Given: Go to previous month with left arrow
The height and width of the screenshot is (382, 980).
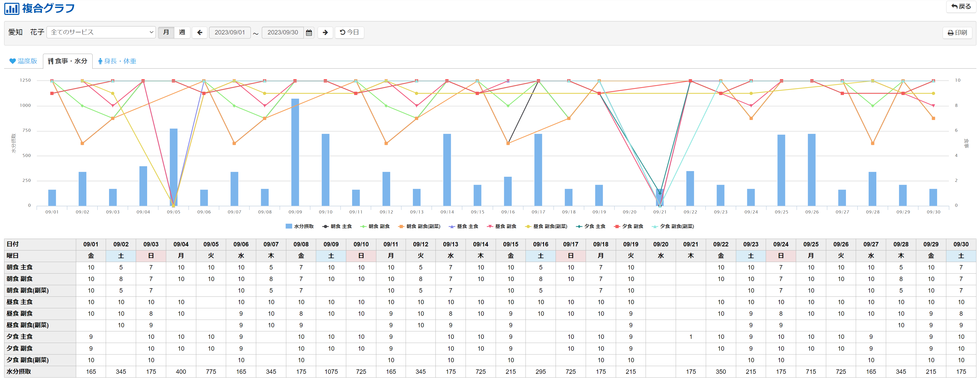Looking at the screenshot, I should (200, 33).
